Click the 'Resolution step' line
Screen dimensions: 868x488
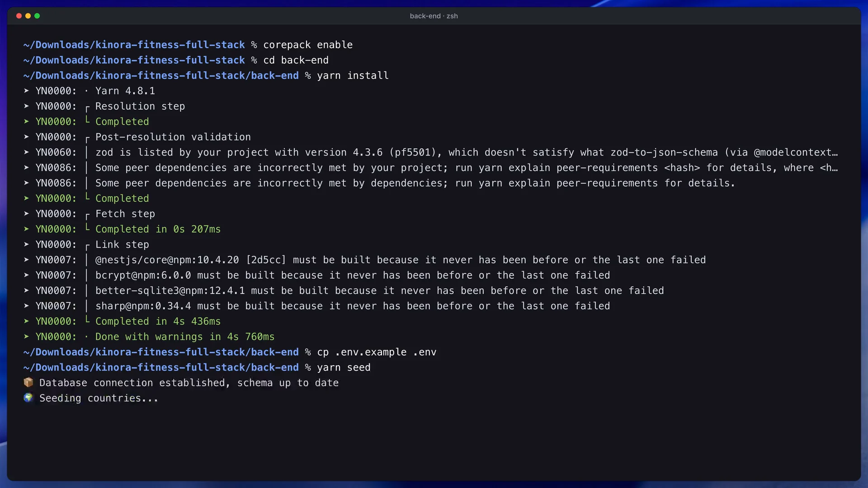click(x=140, y=106)
